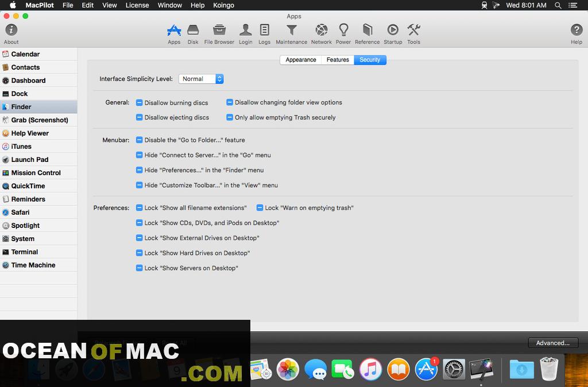Open the Interface Simplicity Level dropdown

click(201, 79)
